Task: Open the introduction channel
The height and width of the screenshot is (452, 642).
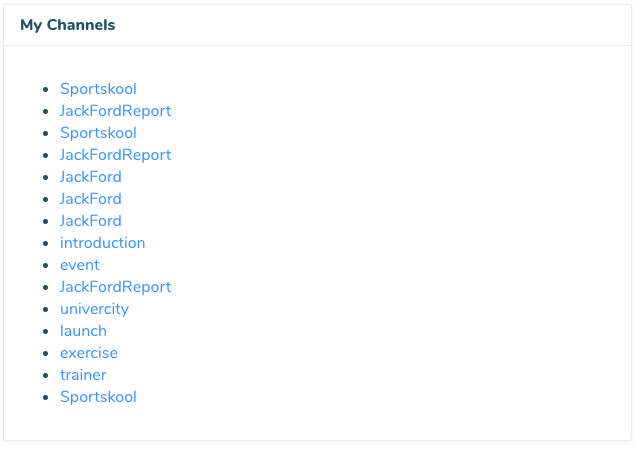Action: click(x=102, y=243)
